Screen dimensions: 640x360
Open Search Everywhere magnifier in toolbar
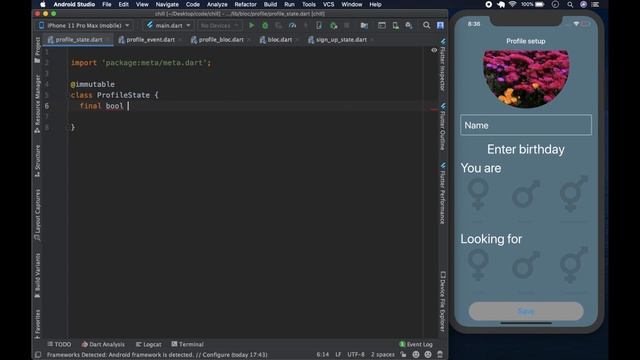tap(427, 25)
